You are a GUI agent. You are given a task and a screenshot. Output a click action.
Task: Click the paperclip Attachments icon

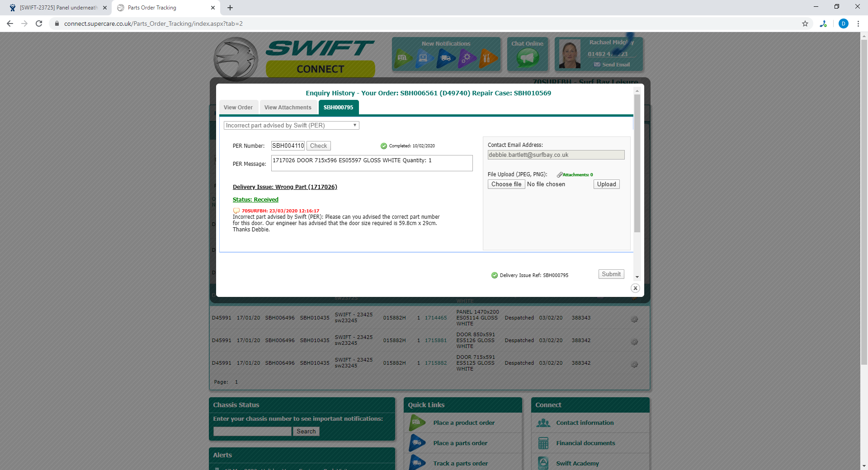tap(560, 175)
